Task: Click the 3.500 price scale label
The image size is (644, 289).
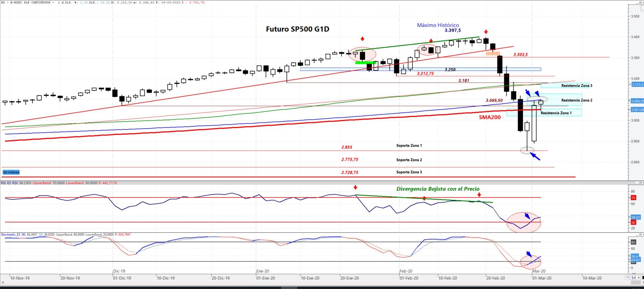Action: 635,16
